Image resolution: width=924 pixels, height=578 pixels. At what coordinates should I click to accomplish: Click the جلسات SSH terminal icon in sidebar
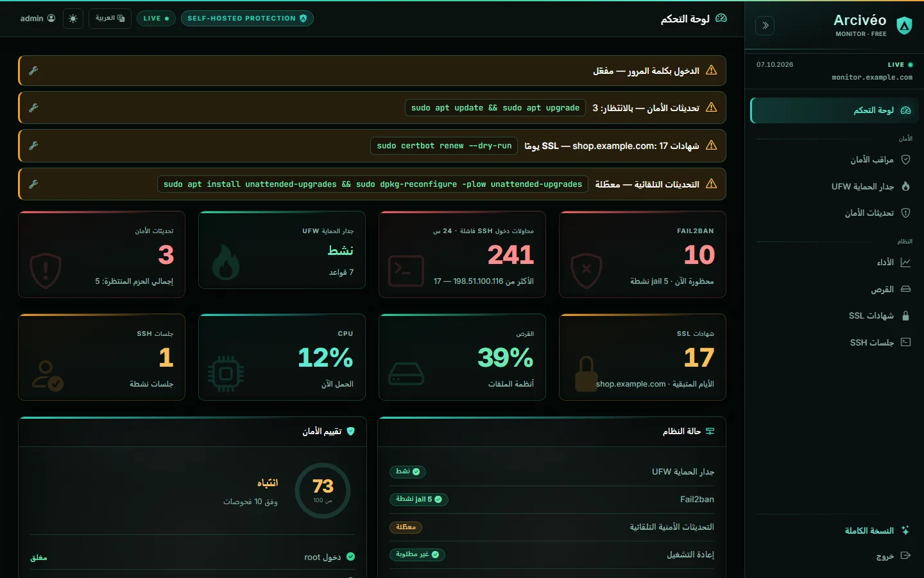pos(905,342)
